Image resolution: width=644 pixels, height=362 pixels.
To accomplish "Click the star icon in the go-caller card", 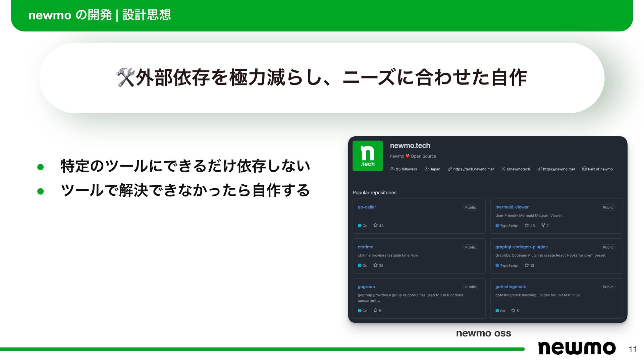I will coord(375,226).
